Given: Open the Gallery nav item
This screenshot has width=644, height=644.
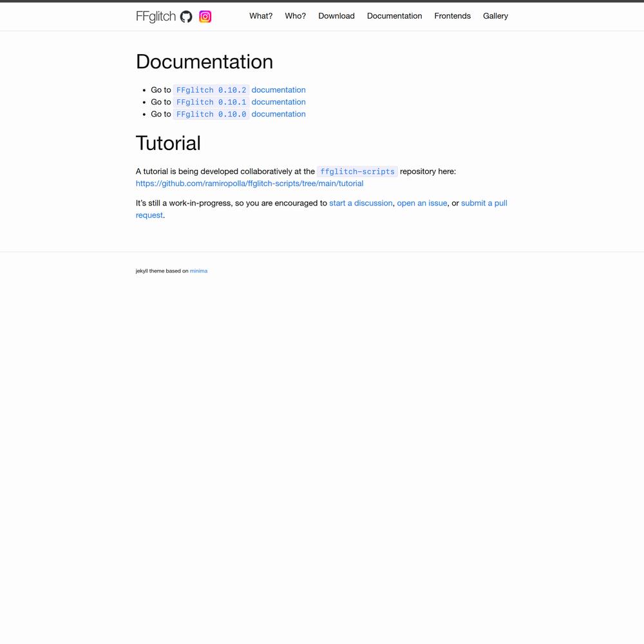Looking at the screenshot, I should (495, 16).
